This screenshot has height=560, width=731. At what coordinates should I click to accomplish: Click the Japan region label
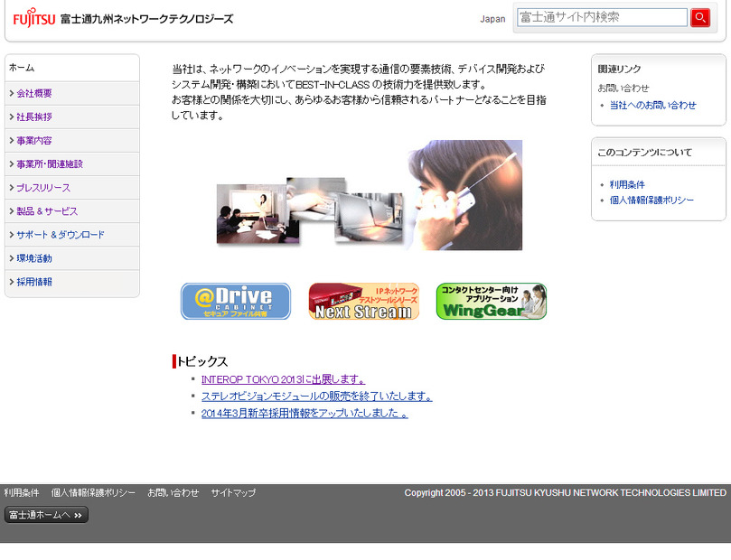[492, 19]
